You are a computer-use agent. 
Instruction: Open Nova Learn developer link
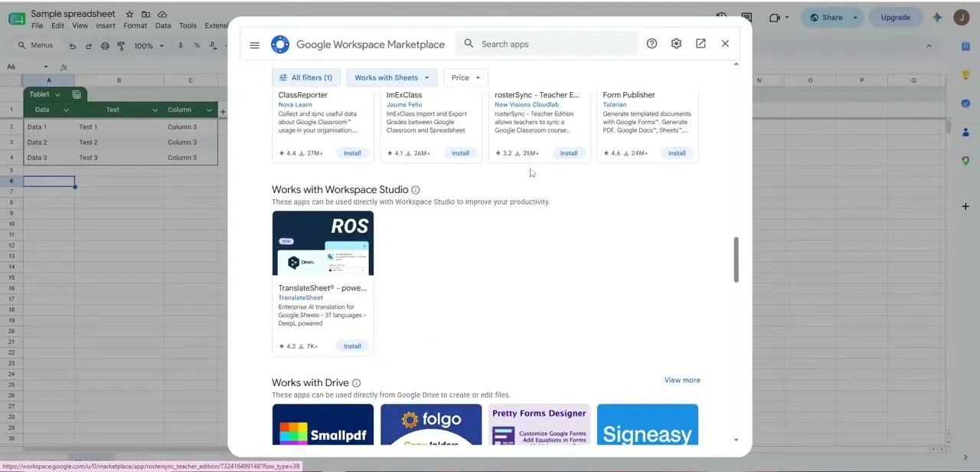(x=295, y=105)
